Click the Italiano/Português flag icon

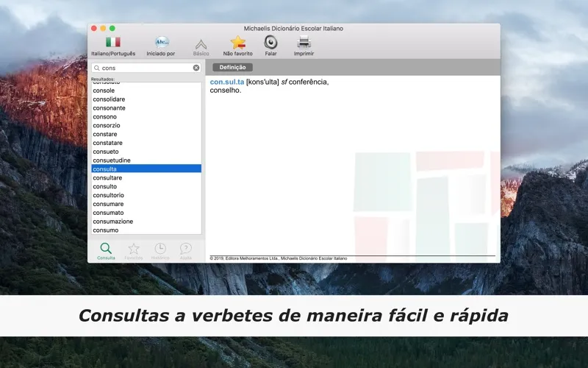[112, 43]
